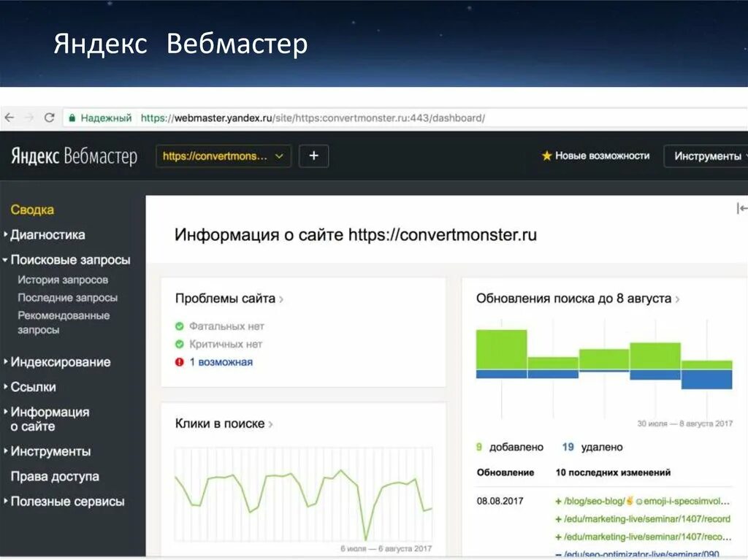The height and width of the screenshot is (560, 748).
Task: Select Сводка in the sidebar
Action: tap(32, 210)
